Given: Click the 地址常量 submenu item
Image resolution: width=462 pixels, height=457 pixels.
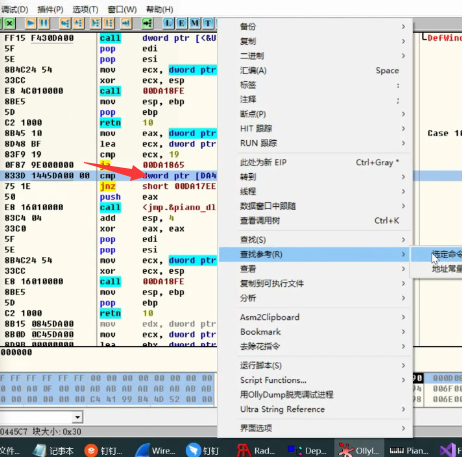Looking at the screenshot, I should (437, 269).
